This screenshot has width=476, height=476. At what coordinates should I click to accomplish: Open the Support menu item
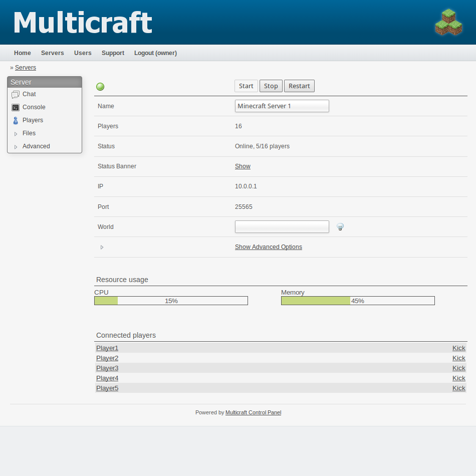click(113, 53)
